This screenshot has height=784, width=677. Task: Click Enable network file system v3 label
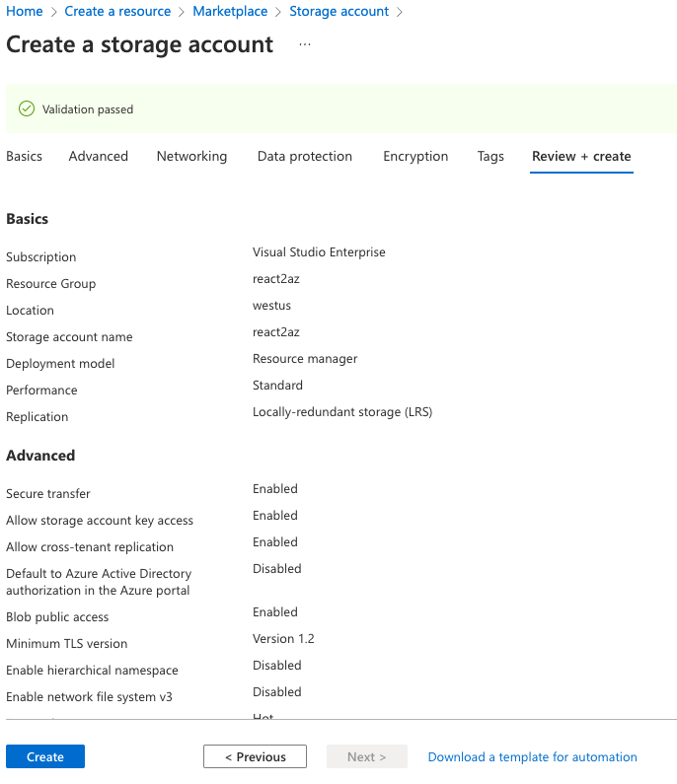(x=89, y=696)
